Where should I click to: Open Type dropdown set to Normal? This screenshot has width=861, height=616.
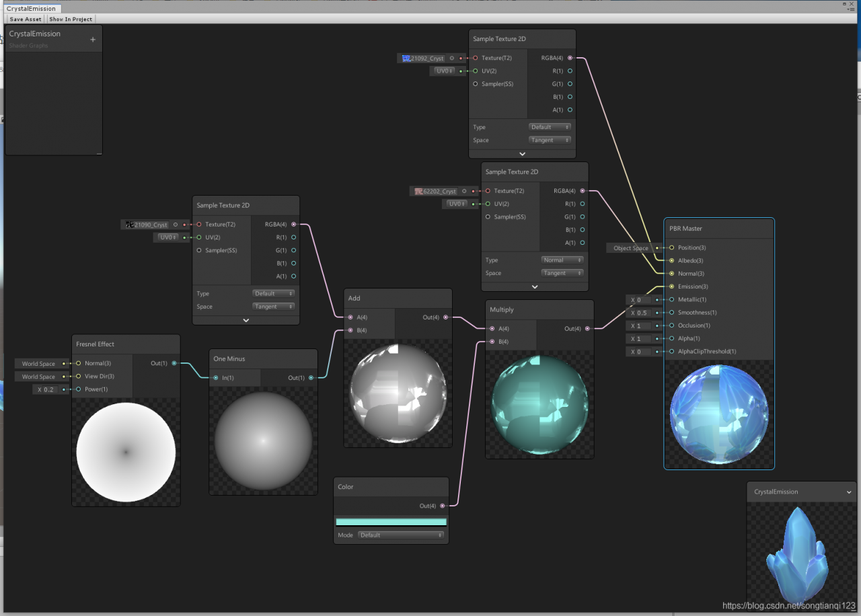(562, 260)
